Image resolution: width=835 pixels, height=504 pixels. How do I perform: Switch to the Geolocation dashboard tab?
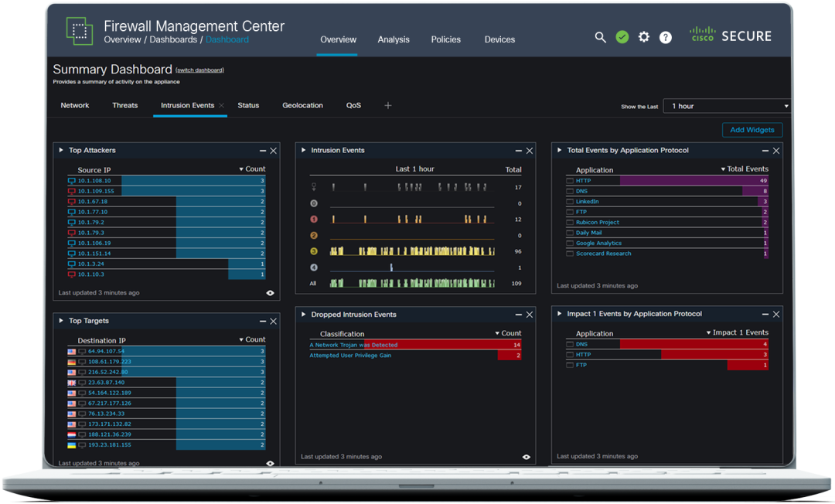(x=302, y=105)
